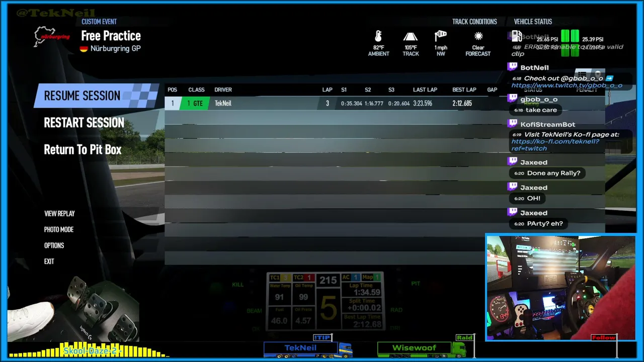Image resolution: width=644 pixels, height=362 pixels.
Task: Click the S2 sector time 1:16.777
Action: (x=373, y=104)
